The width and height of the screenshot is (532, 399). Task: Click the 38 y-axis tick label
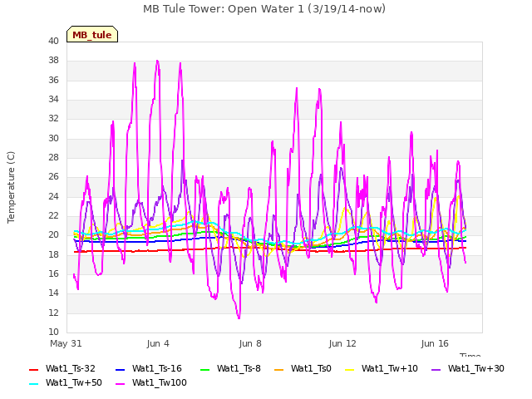pos(53,61)
